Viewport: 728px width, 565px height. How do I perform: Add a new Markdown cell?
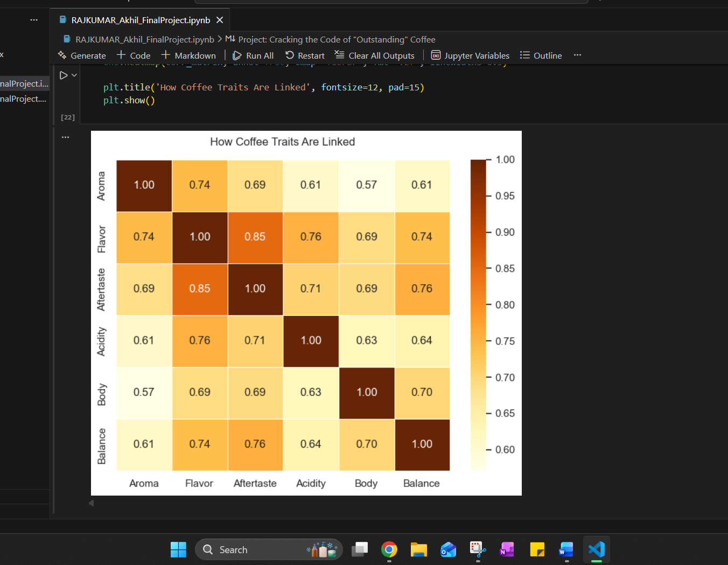coord(189,55)
